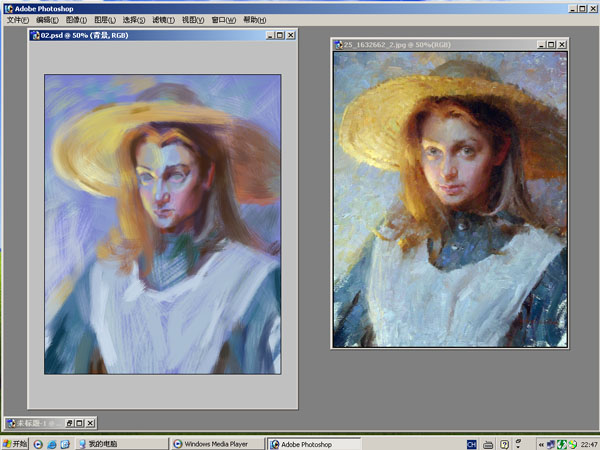Open the 视图(V) view menu
The height and width of the screenshot is (450, 600).
pos(193,20)
